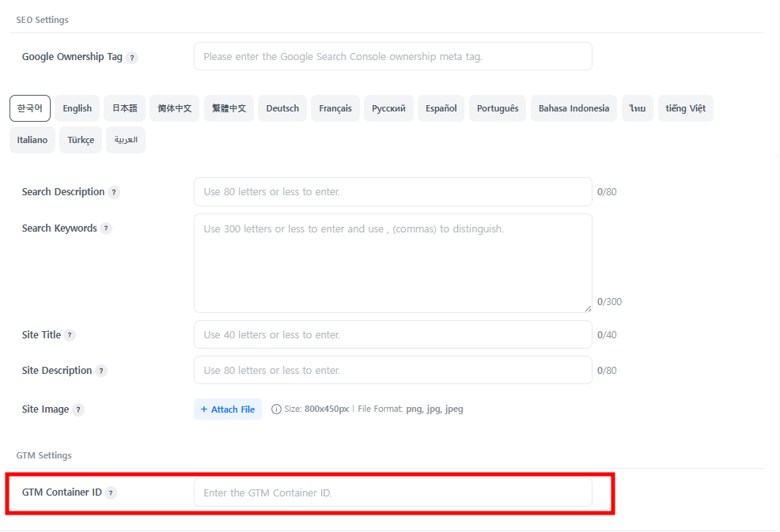780x532 pixels.
Task: Select the 日本語 language tab
Action: pos(124,108)
